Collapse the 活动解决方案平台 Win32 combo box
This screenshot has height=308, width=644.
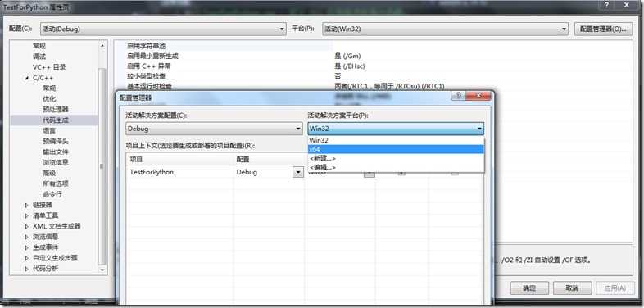click(x=396, y=129)
